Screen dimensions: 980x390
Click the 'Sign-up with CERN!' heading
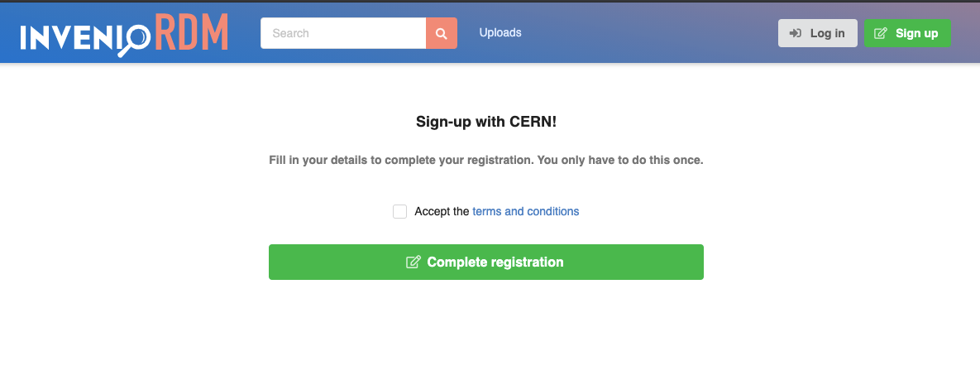tap(486, 122)
